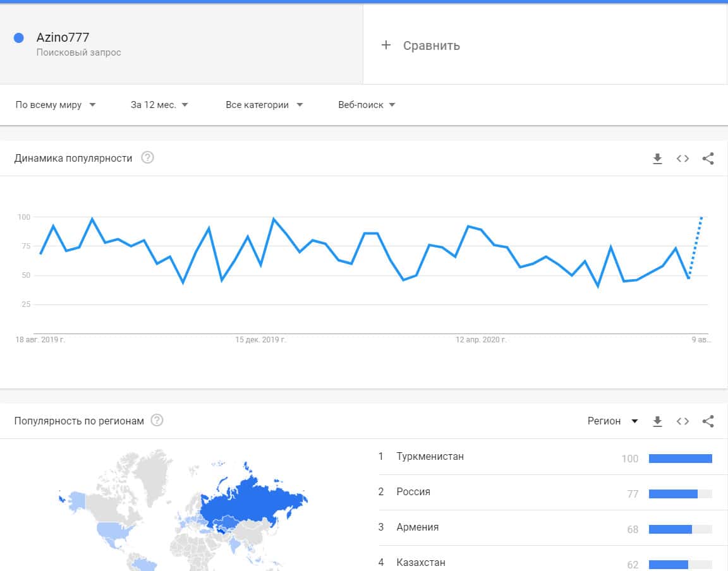This screenshot has width=728, height=571.
Task: Expand the За 12 мес. time range dropdown
Action: coord(159,105)
